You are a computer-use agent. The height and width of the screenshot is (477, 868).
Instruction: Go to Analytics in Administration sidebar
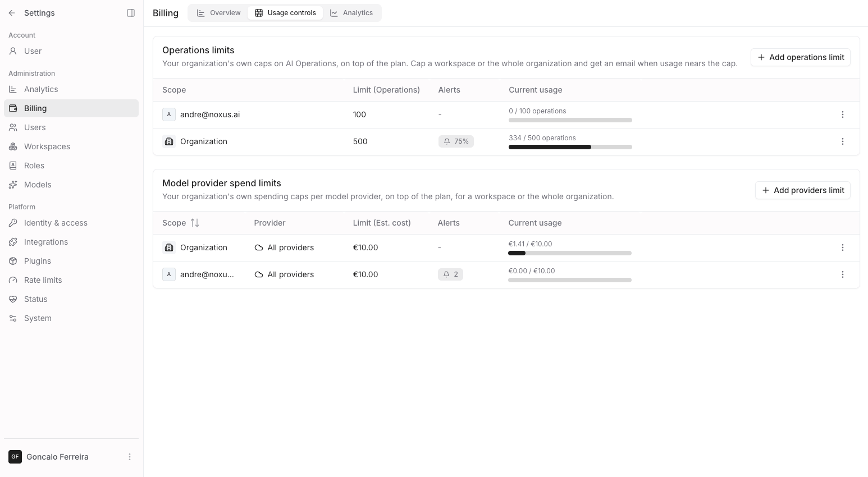click(71, 89)
